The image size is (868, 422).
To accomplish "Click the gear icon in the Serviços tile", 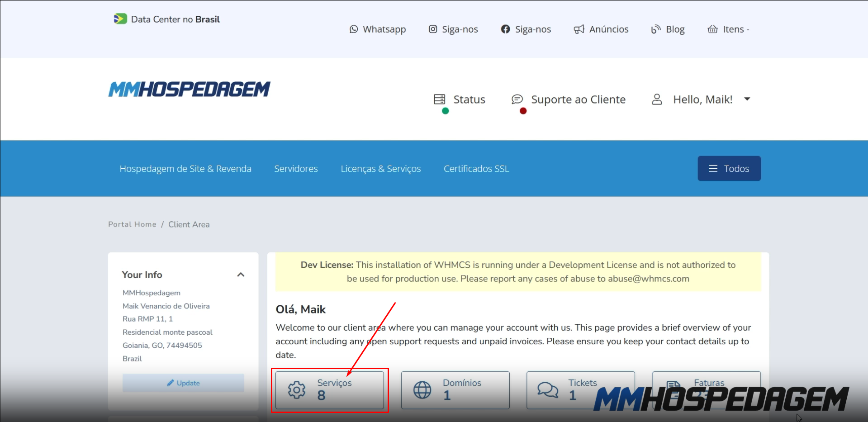I will pos(297,390).
